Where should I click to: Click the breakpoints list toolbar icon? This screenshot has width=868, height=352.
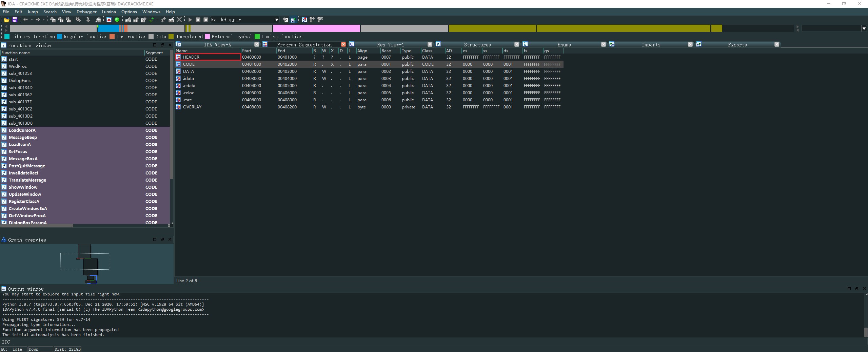[304, 20]
